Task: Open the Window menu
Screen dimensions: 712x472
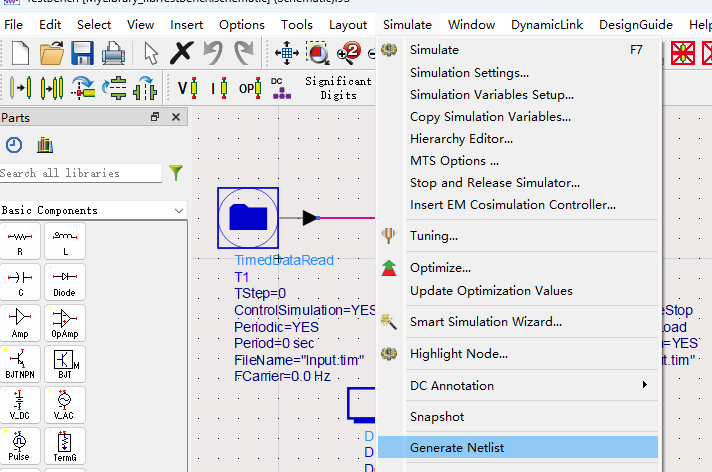Action: (x=471, y=24)
